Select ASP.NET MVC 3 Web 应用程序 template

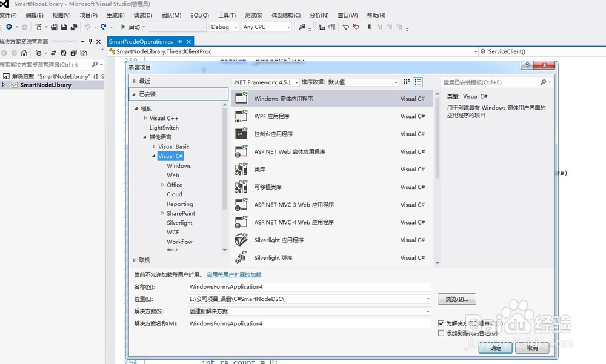point(332,205)
